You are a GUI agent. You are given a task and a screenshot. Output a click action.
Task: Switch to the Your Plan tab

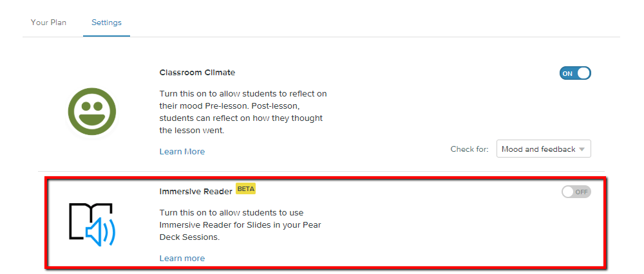click(x=49, y=23)
